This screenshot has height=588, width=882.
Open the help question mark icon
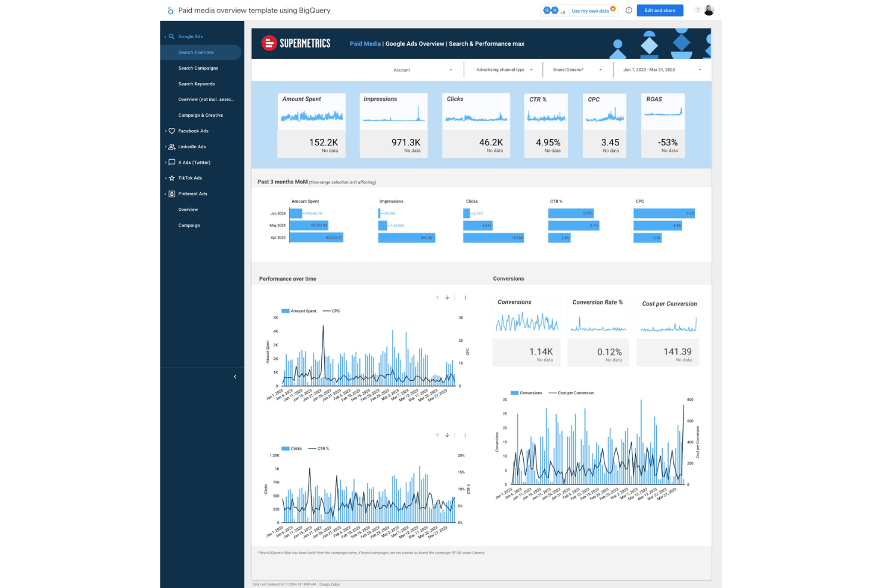(x=697, y=10)
